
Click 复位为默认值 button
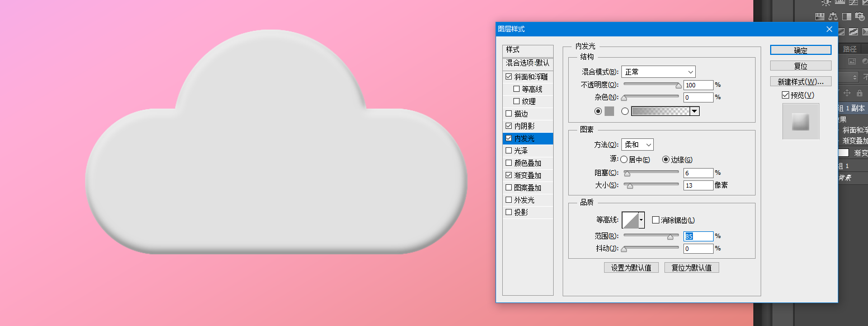pos(692,267)
